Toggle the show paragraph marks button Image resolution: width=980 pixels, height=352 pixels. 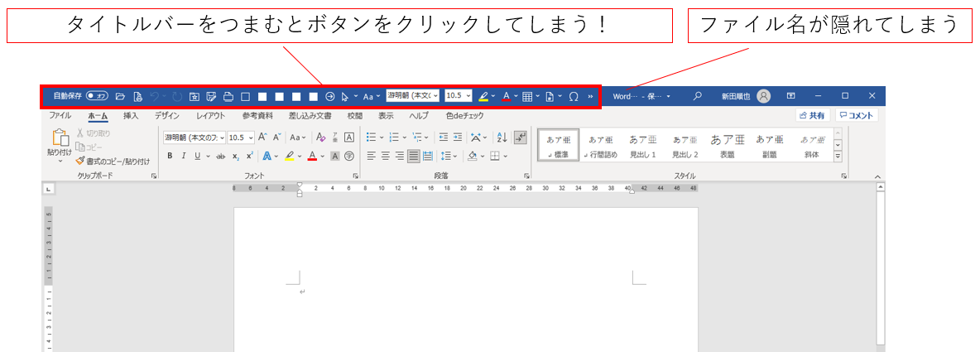pyautogui.click(x=520, y=137)
